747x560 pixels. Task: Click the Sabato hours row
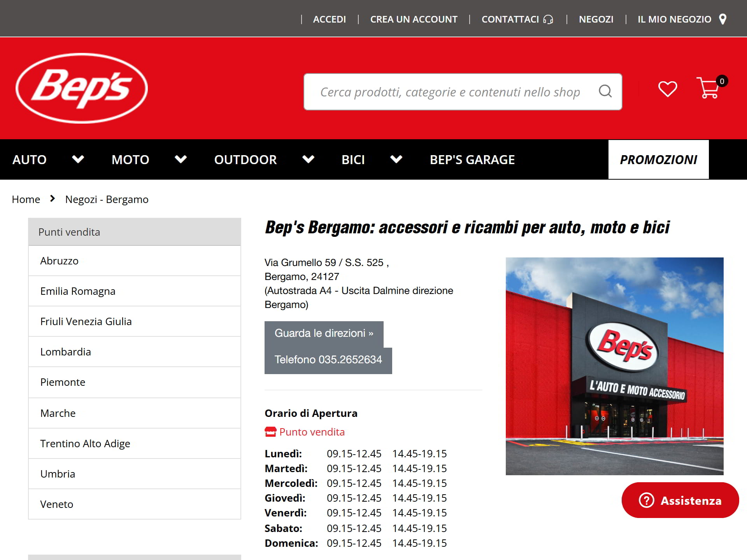click(x=356, y=528)
